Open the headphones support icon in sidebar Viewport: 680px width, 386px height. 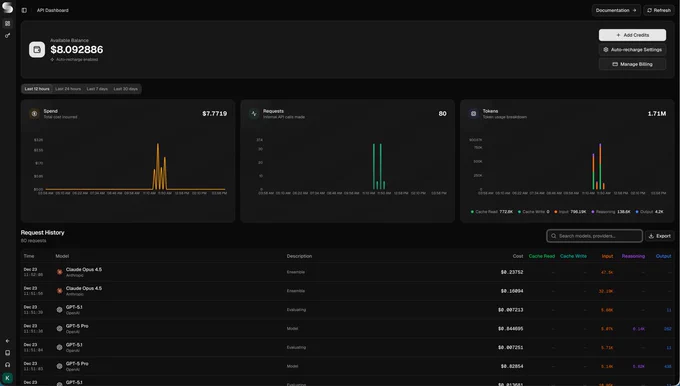click(x=7, y=365)
